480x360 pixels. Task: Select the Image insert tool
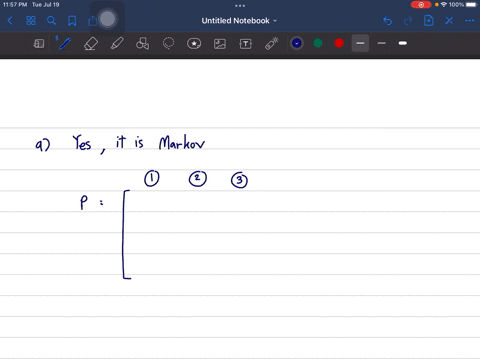[x=220, y=44]
